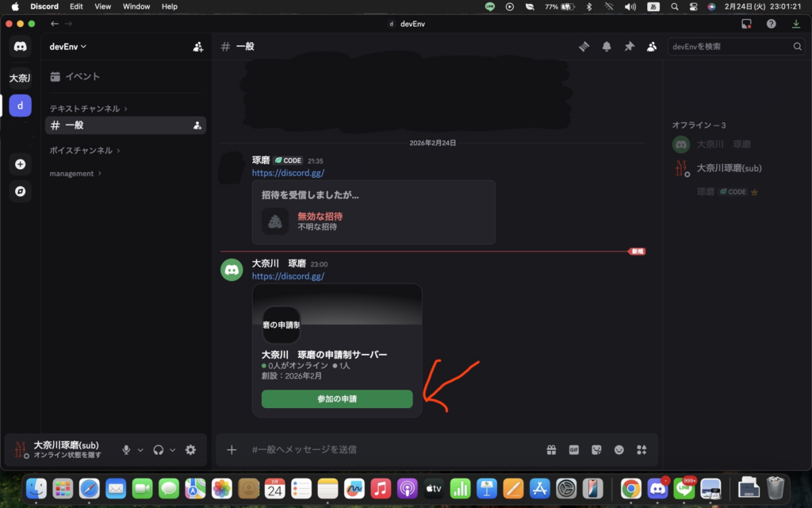Open the GIF picker
Viewport: 812px width, 508px height.
(x=573, y=450)
